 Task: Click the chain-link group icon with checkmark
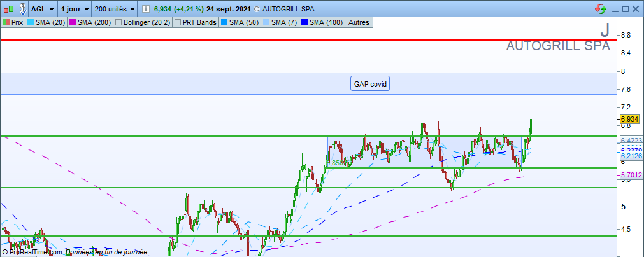pyautogui.click(x=23, y=9)
